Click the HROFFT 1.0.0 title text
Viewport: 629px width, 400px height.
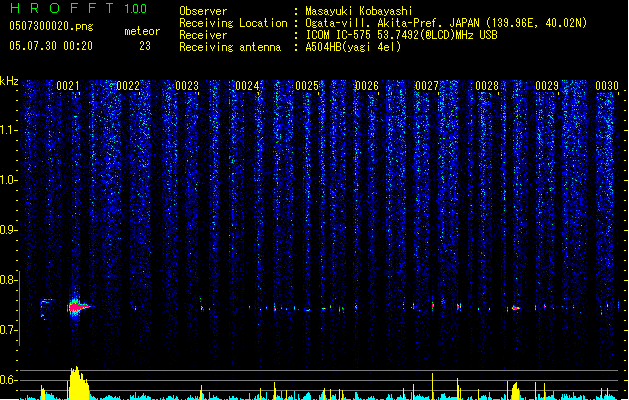point(79,8)
